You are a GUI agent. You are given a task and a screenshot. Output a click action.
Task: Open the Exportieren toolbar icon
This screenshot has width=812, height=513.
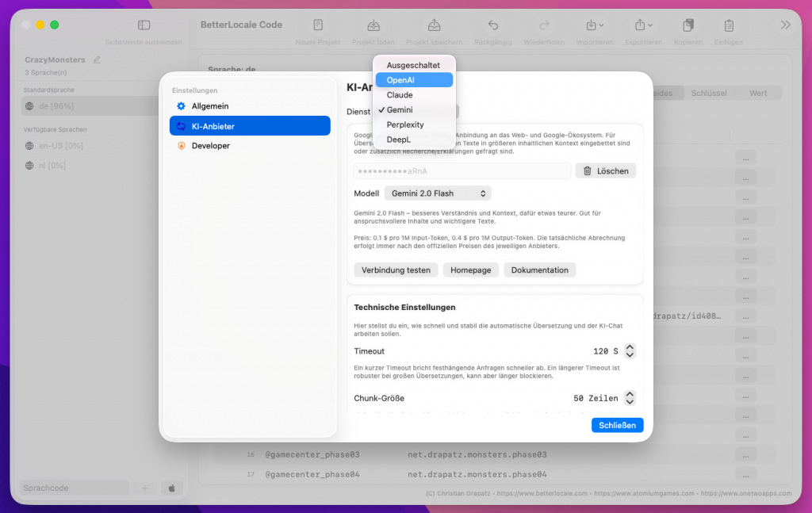click(642, 25)
